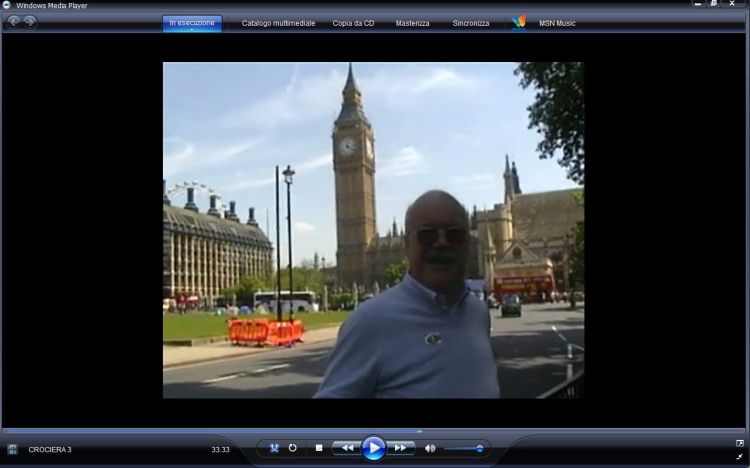This screenshot has height=468, width=750.
Task: Adjust the volume slider
Action: [x=465, y=448]
